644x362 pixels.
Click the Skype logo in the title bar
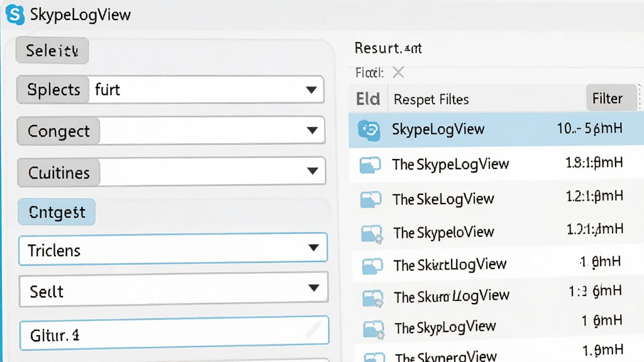click(15, 14)
